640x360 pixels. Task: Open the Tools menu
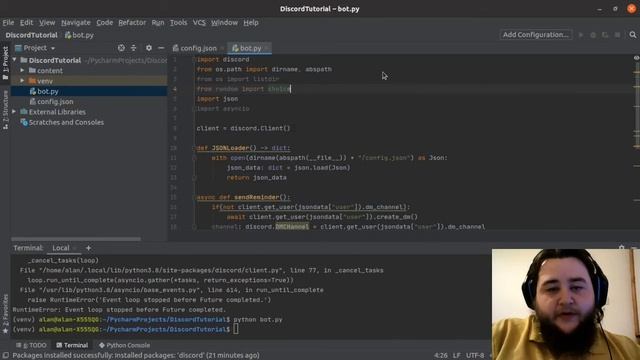(178, 22)
